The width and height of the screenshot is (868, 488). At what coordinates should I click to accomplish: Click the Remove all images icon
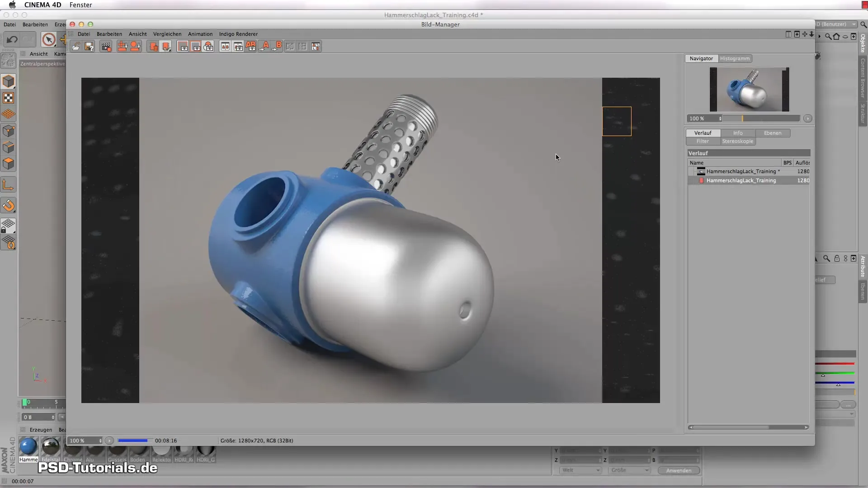coord(135,47)
